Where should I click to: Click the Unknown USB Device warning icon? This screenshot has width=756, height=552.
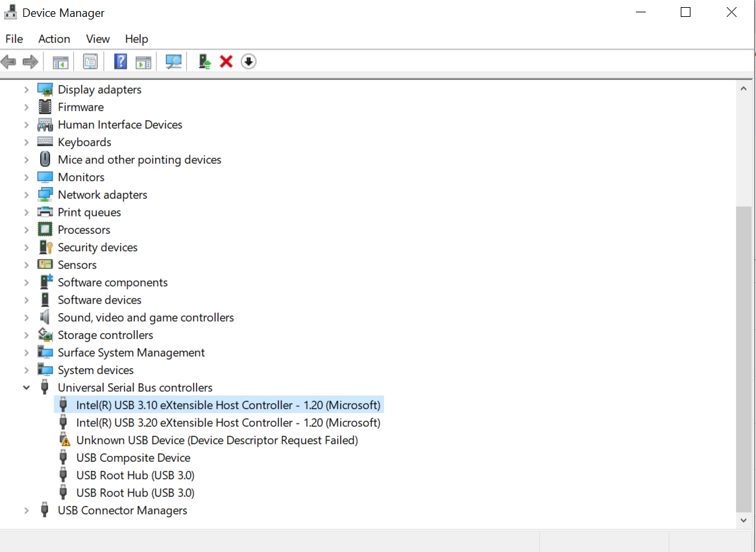pyautogui.click(x=64, y=440)
